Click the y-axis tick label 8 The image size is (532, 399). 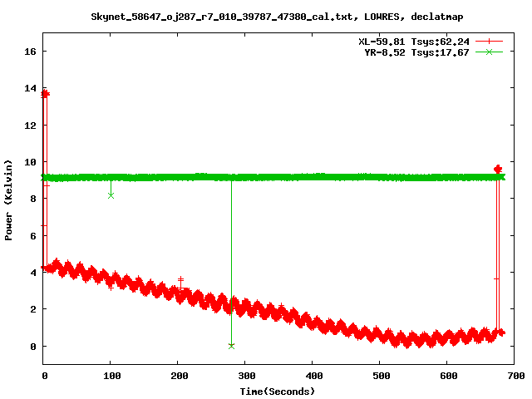point(33,199)
